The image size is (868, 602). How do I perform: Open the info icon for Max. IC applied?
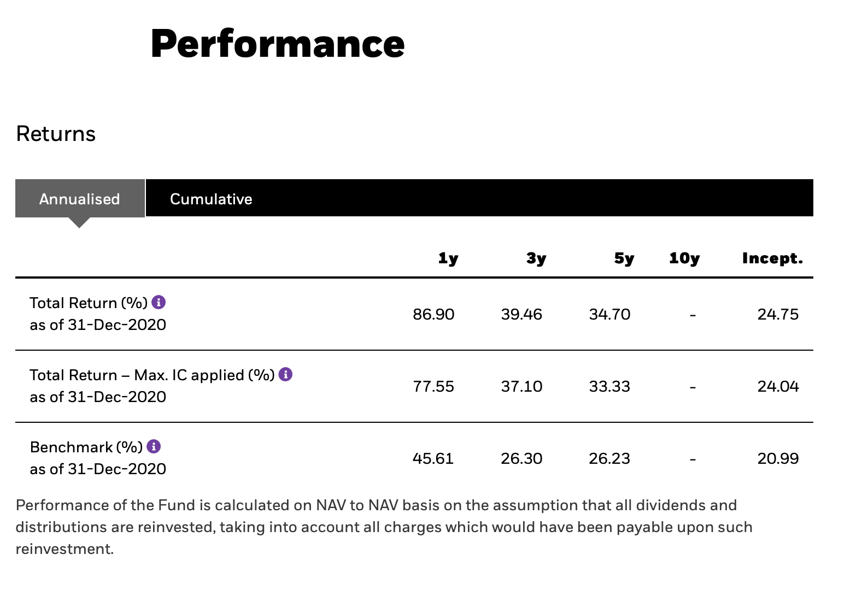(x=285, y=374)
